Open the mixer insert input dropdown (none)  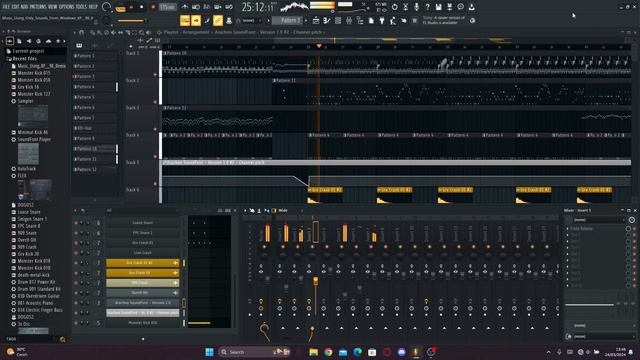[598, 220]
